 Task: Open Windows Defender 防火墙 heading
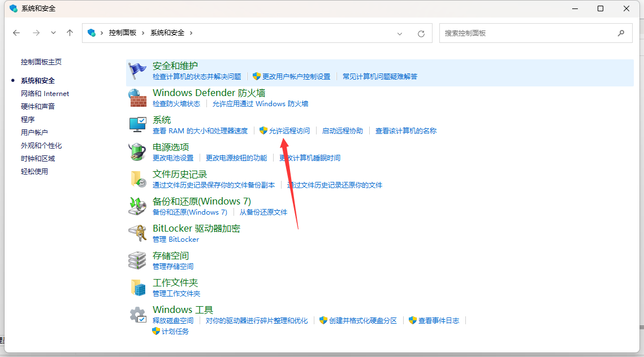coord(209,93)
